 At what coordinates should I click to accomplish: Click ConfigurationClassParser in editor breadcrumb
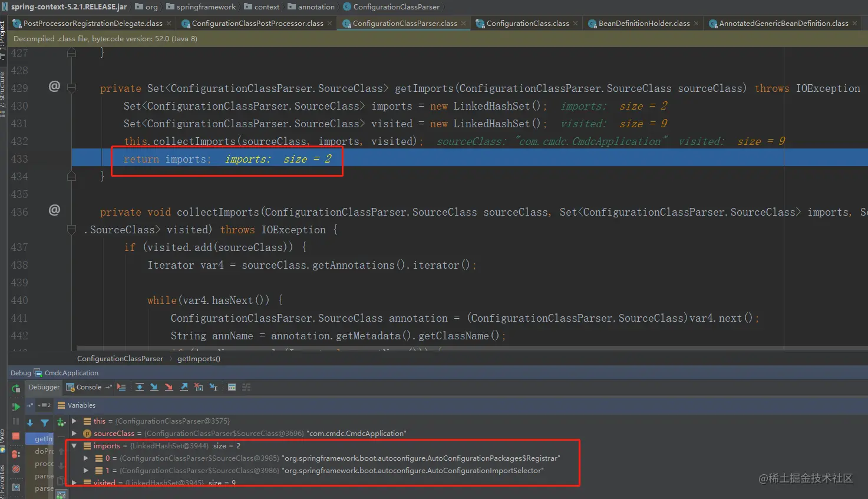[x=120, y=358]
